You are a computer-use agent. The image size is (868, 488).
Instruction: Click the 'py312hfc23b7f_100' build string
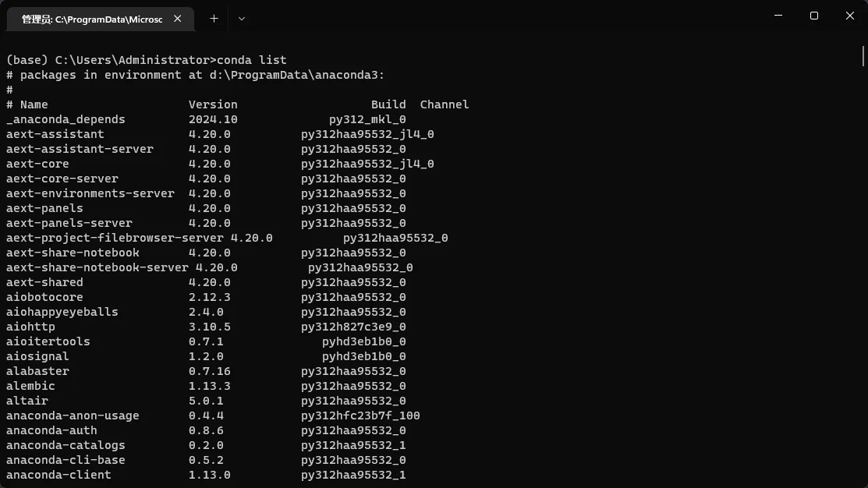coord(360,416)
